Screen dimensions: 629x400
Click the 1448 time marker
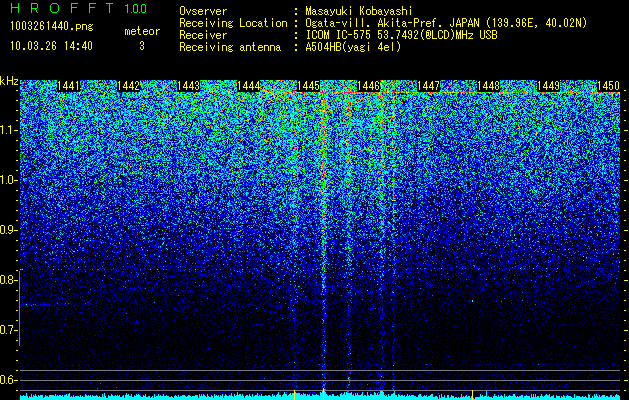point(489,86)
